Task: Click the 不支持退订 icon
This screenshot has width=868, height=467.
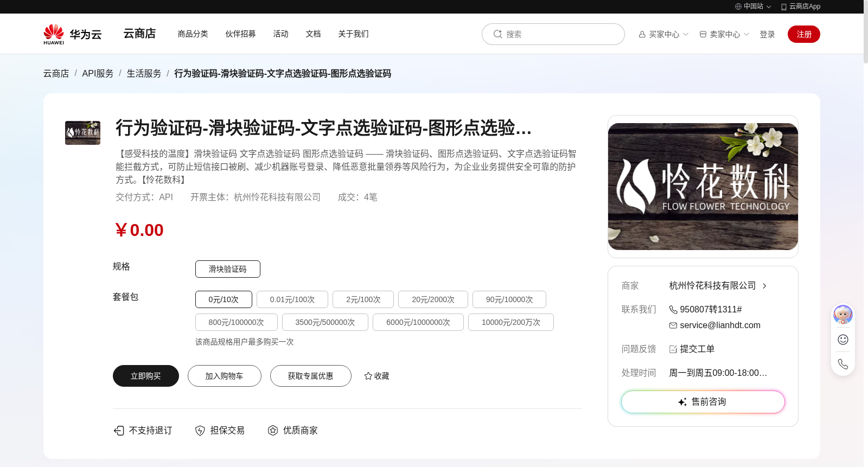Action: (119, 430)
